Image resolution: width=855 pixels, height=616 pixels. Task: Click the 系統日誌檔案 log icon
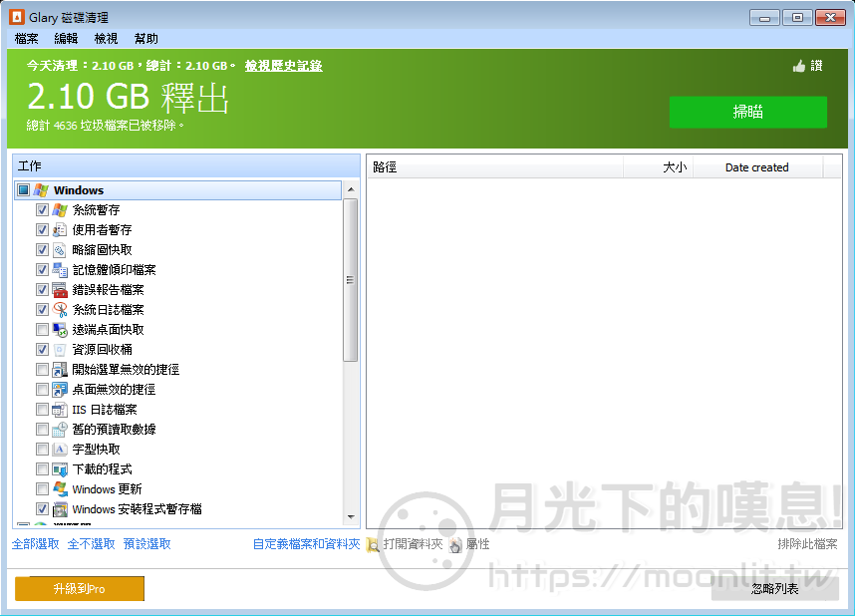[60, 310]
